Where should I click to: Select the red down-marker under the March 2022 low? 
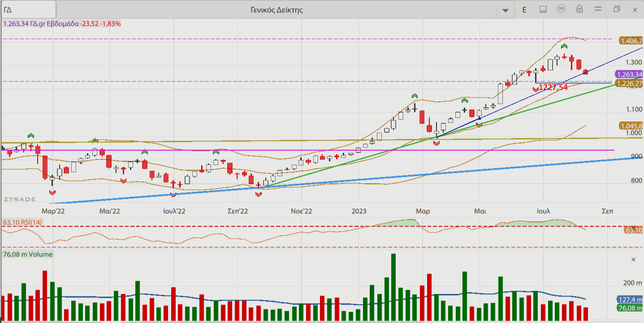tap(52, 192)
